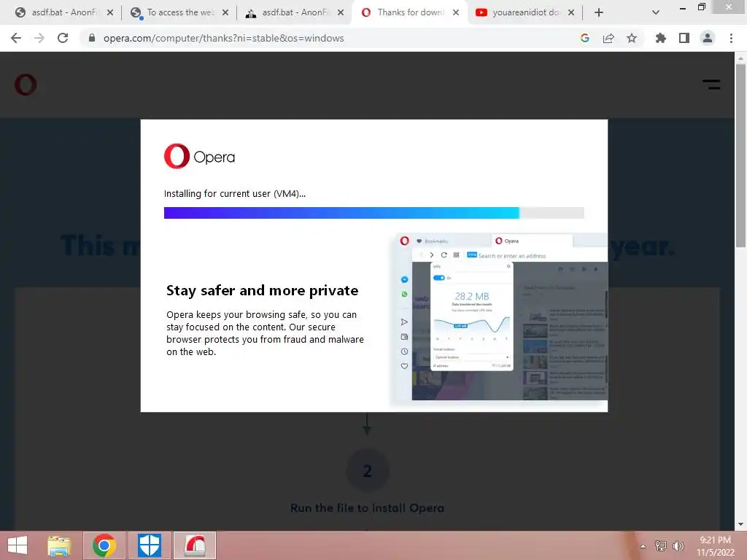
Task: Open the Chrome profile avatar
Action: [708, 38]
